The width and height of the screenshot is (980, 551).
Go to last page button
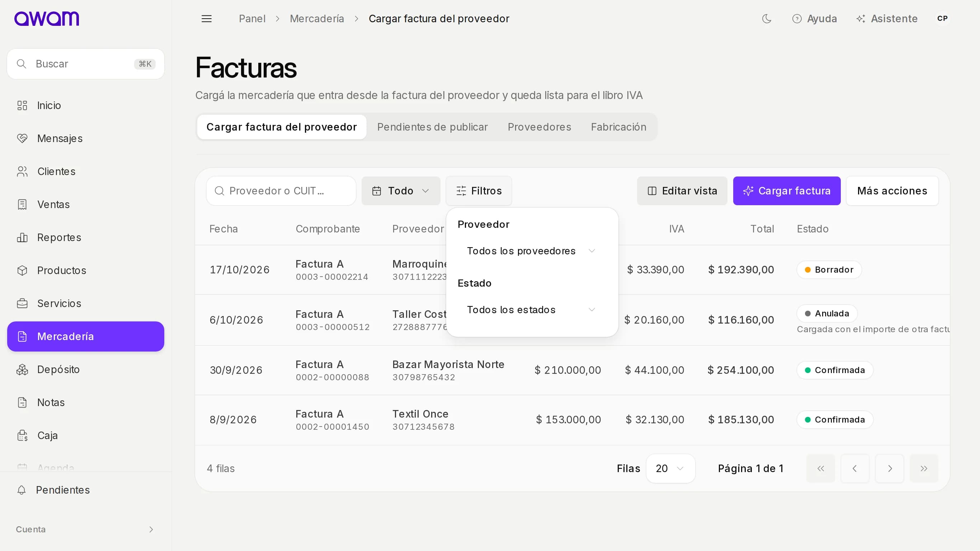click(x=924, y=468)
